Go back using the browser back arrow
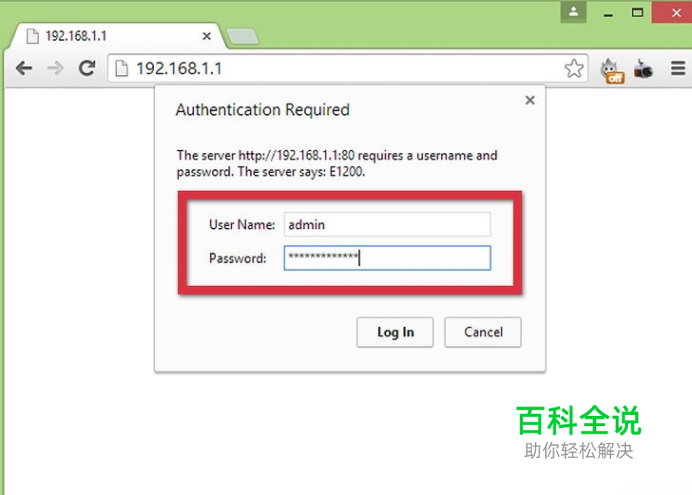 click(24, 68)
